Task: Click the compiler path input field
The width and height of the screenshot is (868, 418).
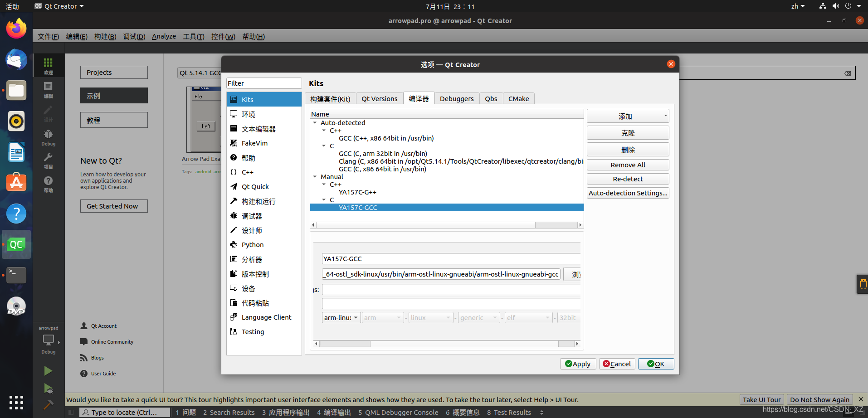Action: [x=441, y=274]
